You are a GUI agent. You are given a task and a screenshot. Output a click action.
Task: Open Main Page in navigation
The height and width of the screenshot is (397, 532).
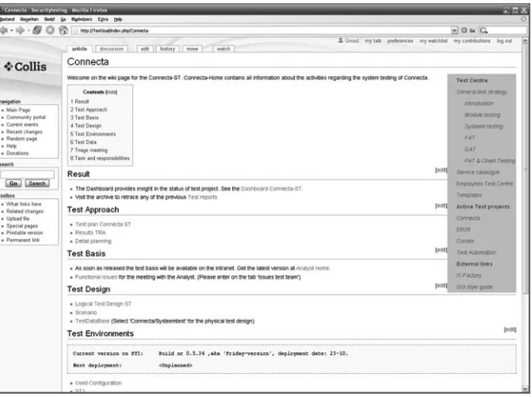(18, 110)
